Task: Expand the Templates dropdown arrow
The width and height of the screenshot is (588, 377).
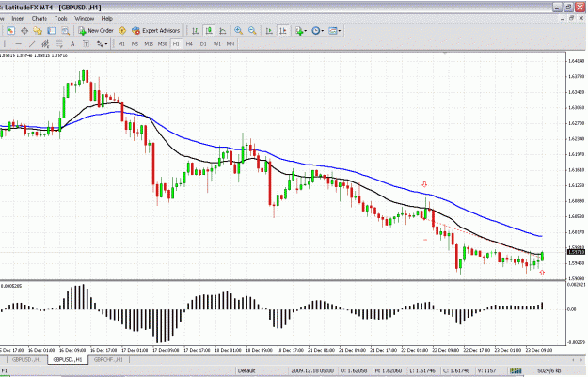Action: pyautogui.click(x=340, y=31)
